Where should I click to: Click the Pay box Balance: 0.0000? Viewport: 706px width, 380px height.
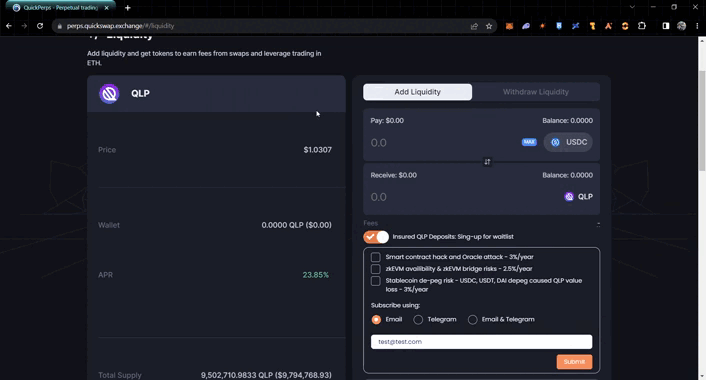567,121
